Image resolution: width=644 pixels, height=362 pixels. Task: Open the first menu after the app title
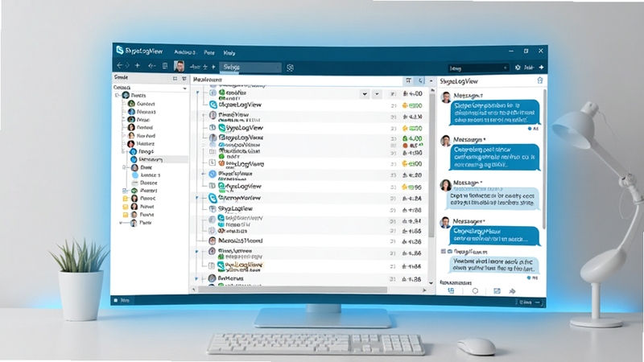185,52
